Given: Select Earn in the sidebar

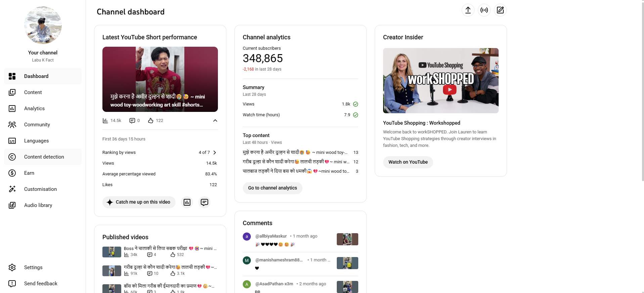Looking at the screenshot, I should [x=43, y=173].
